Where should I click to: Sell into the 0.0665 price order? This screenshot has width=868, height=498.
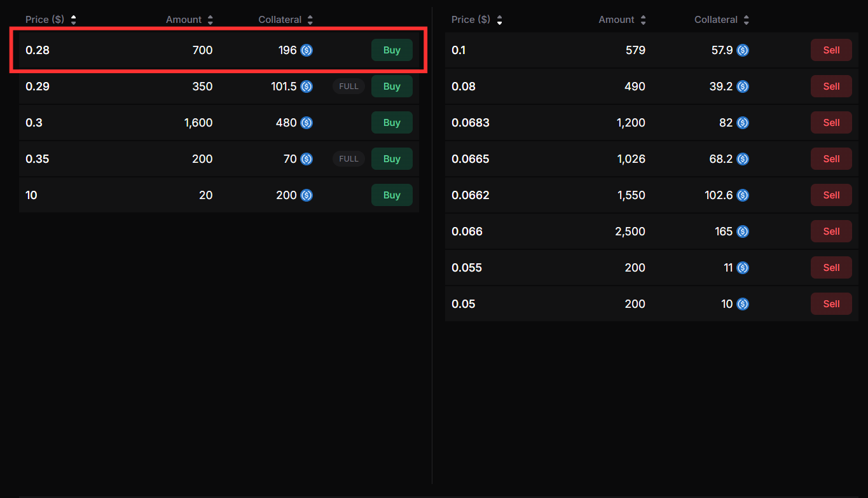pos(831,159)
